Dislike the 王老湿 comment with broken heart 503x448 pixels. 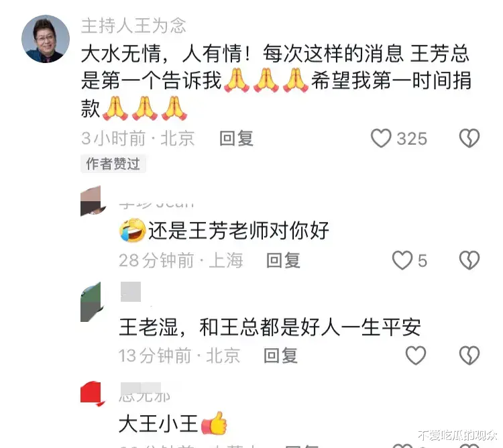[469, 355]
